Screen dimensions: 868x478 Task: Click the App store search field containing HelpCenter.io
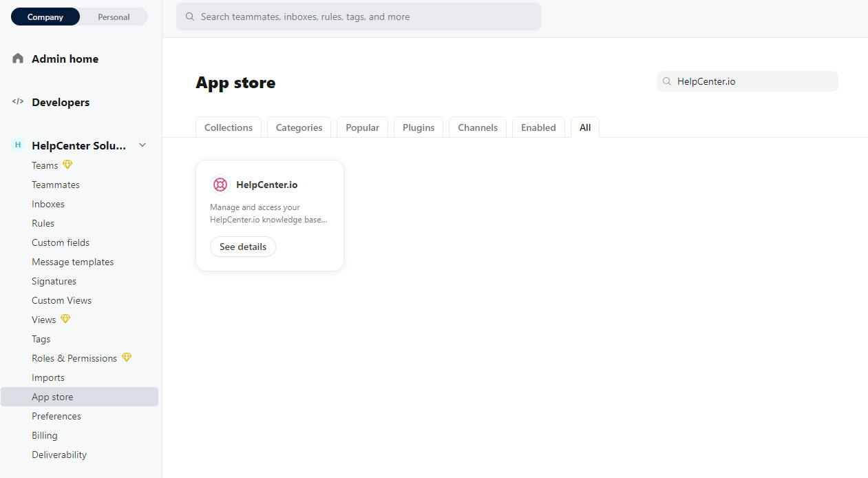coord(748,81)
